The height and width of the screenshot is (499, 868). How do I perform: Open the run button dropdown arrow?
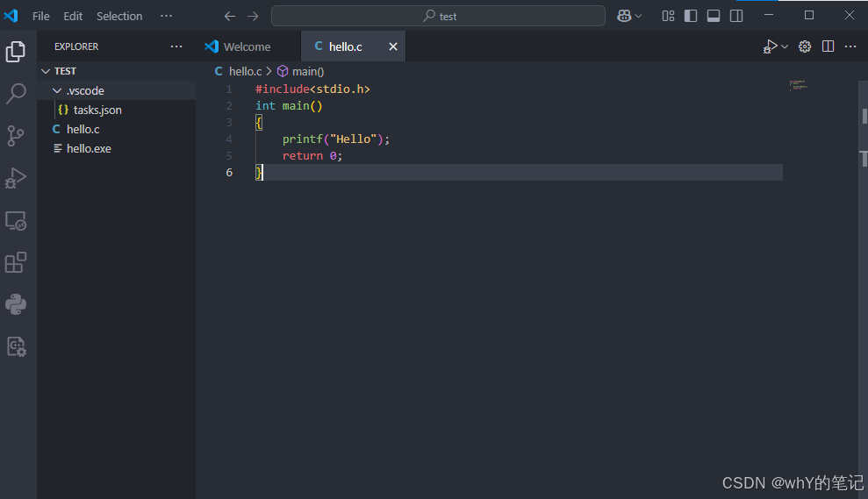(785, 47)
